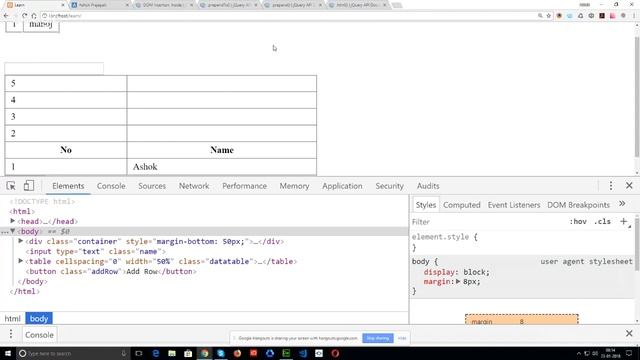Open the Security tab
The image size is (640, 360).
click(389, 186)
